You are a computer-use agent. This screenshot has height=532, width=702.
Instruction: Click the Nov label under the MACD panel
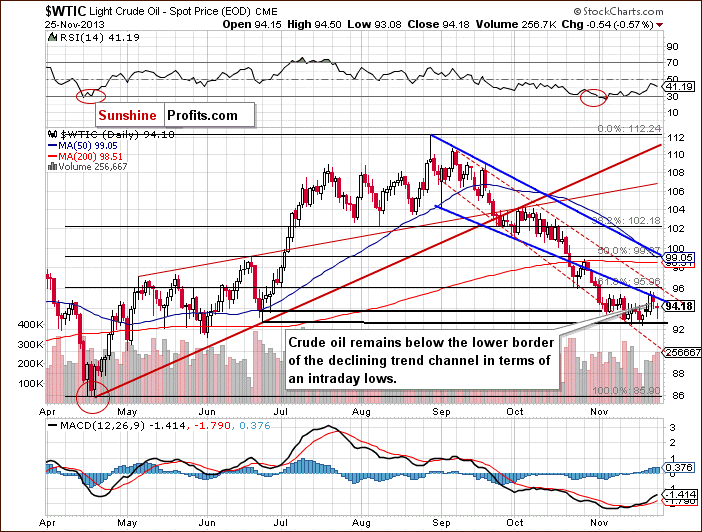(x=599, y=523)
